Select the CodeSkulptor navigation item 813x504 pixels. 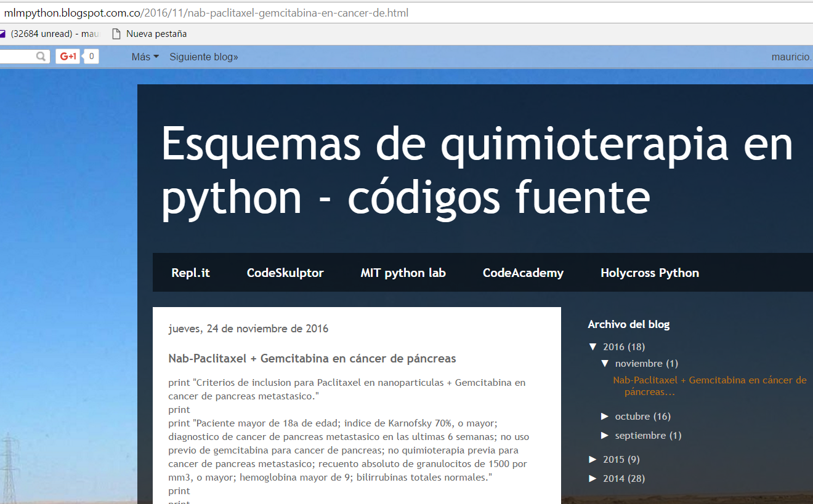point(285,273)
